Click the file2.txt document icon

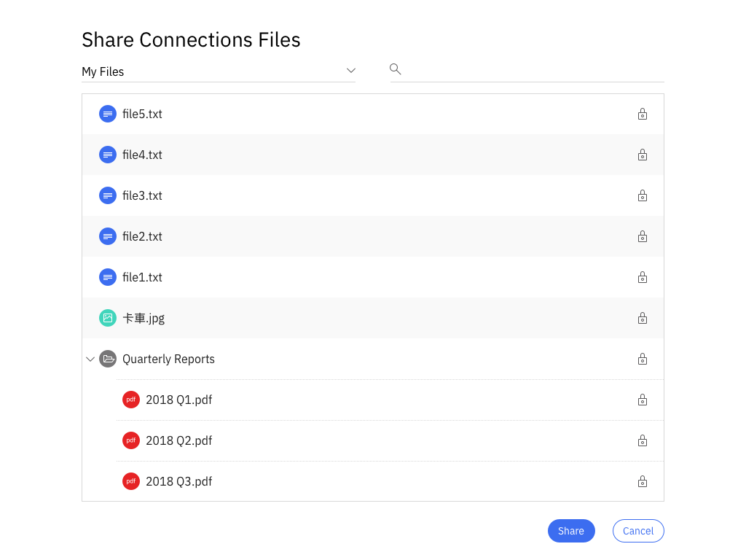pyautogui.click(x=108, y=236)
